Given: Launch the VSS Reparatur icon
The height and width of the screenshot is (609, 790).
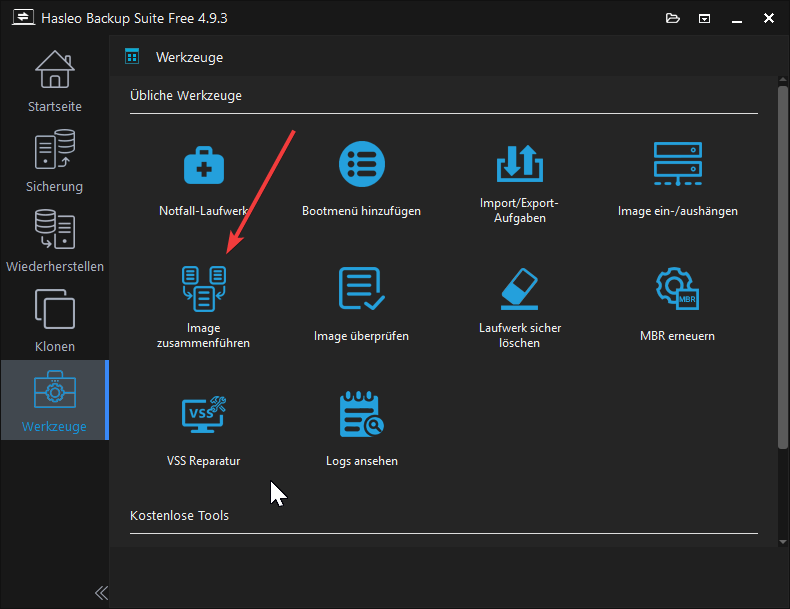Looking at the screenshot, I should pos(204,414).
